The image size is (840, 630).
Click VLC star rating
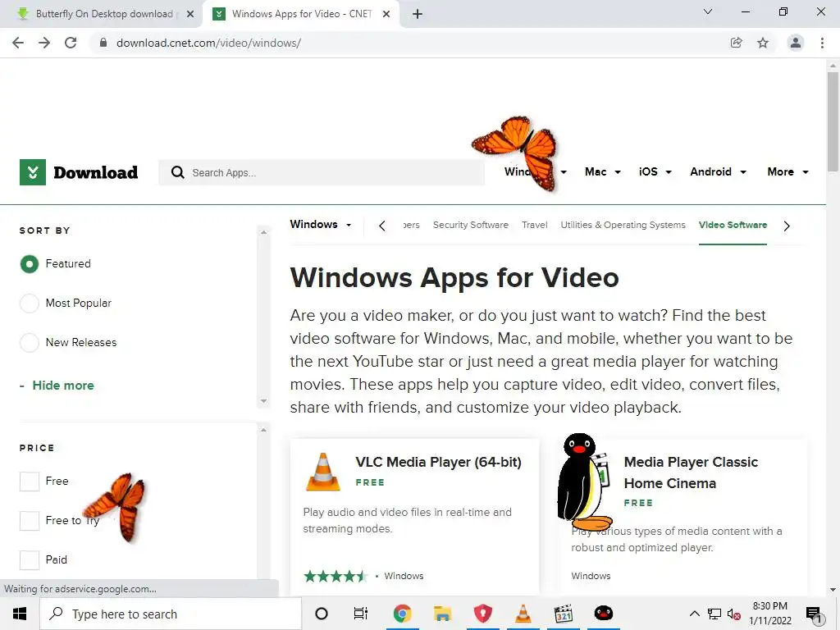[336, 577]
